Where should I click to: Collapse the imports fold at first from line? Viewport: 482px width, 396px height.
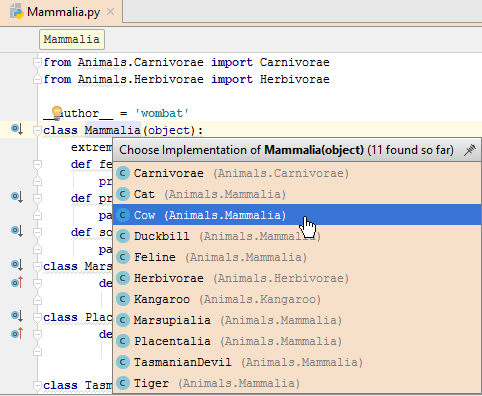37,62
